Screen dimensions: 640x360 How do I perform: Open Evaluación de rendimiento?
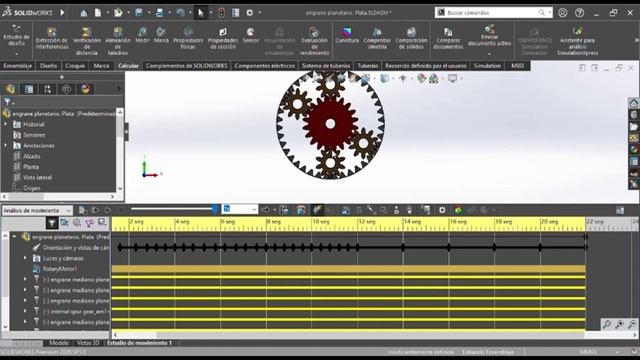click(x=314, y=41)
